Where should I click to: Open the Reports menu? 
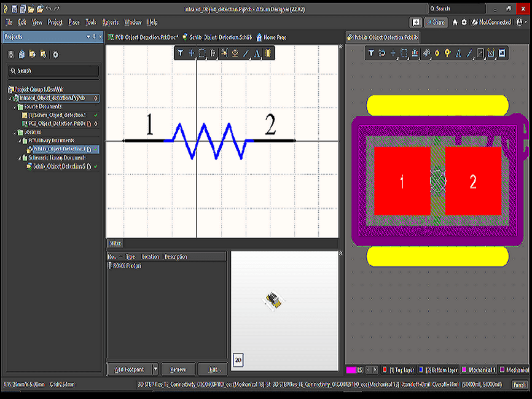tap(110, 22)
